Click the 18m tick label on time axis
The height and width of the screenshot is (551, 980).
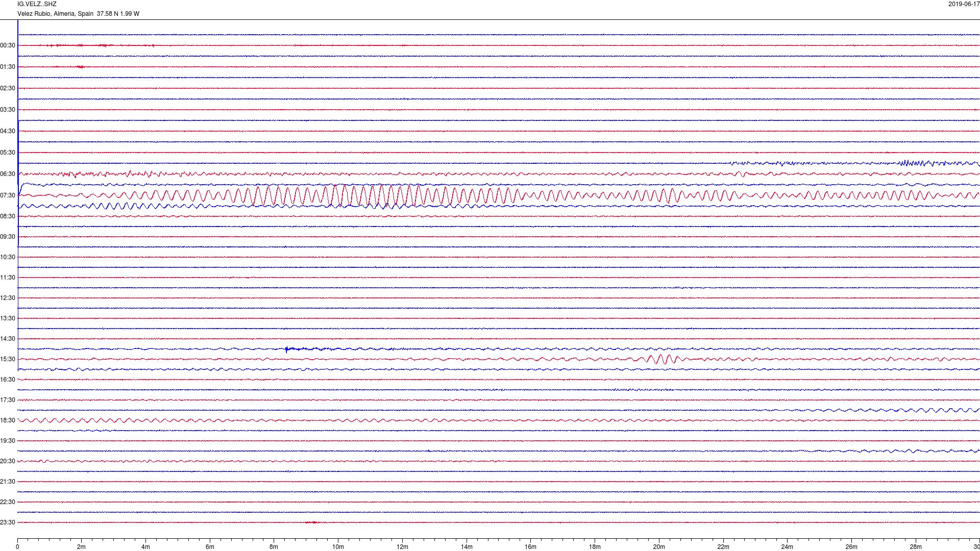tap(595, 547)
